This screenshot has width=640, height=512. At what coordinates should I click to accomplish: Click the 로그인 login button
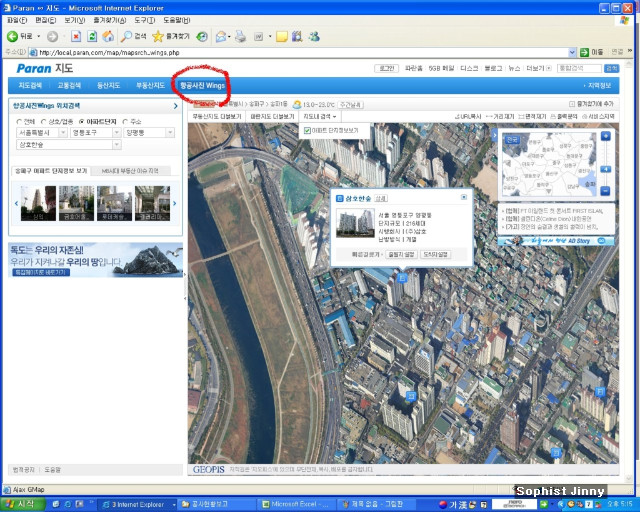(x=387, y=68)
